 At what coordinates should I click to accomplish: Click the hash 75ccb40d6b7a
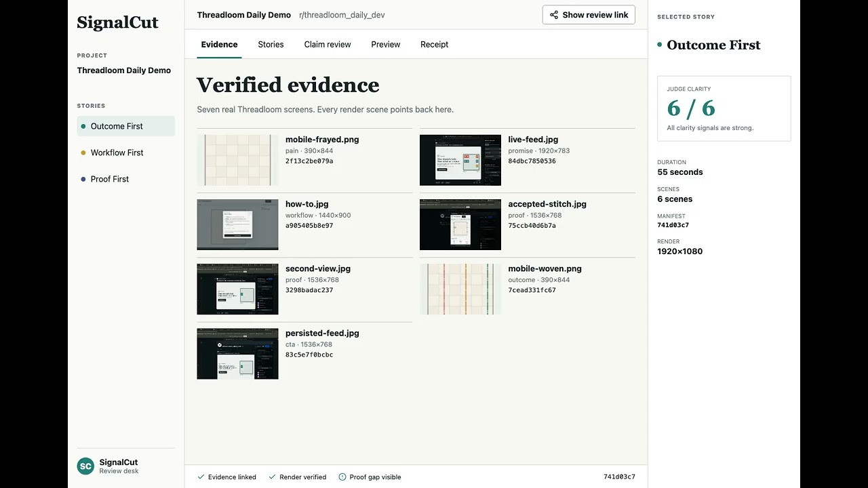point(532,226)
